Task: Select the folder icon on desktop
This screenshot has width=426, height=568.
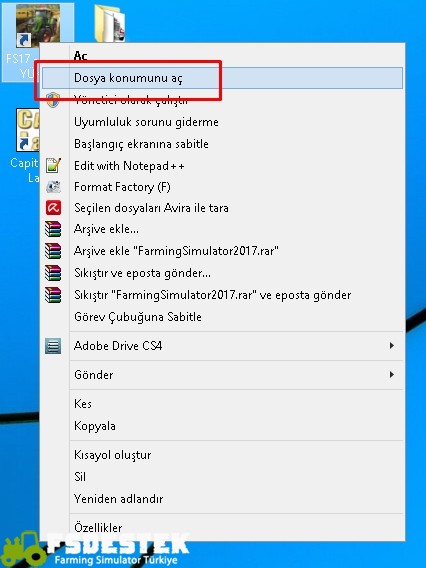Action: [110, 23]
